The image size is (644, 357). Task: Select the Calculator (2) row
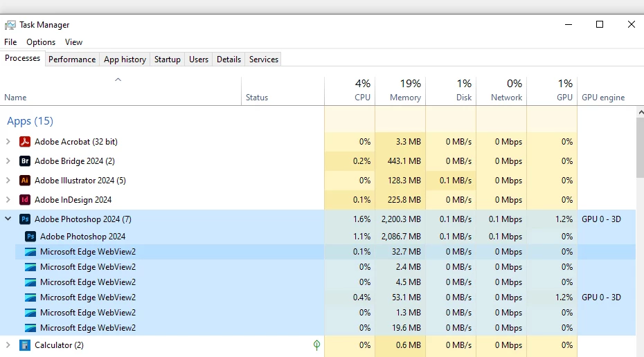point(318,345)
